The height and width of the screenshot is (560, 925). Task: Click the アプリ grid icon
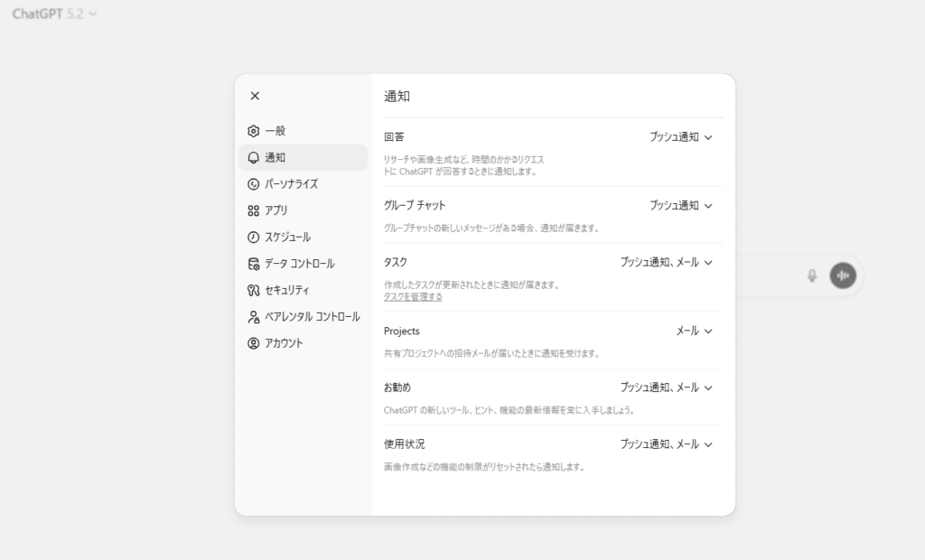tap(253, 210)
